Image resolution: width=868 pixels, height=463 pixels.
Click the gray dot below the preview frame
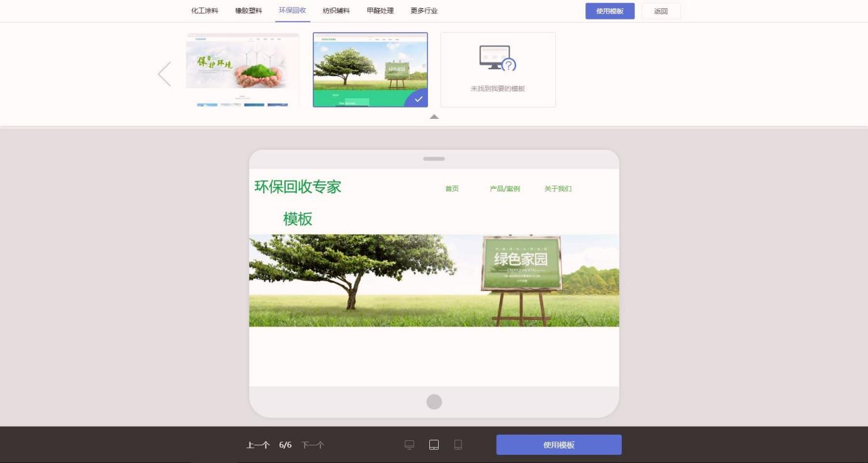coord(434,401)
